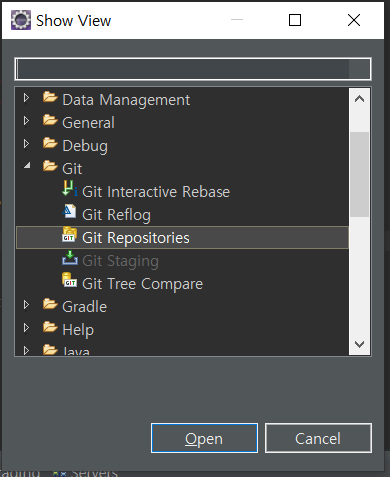This screenshot has height=477, width=390.
Task: Select the Data Management label
Action: [x=126, y=100]
